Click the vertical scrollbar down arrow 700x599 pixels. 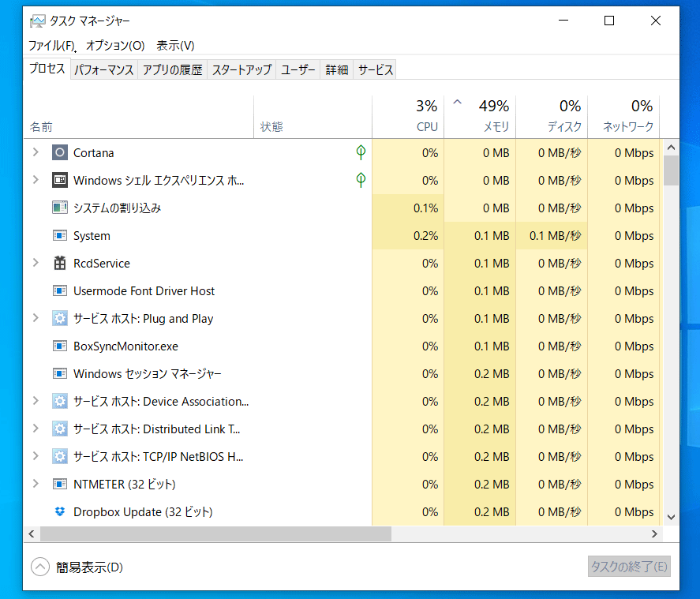pyautogui.click(x=671, y=517)
